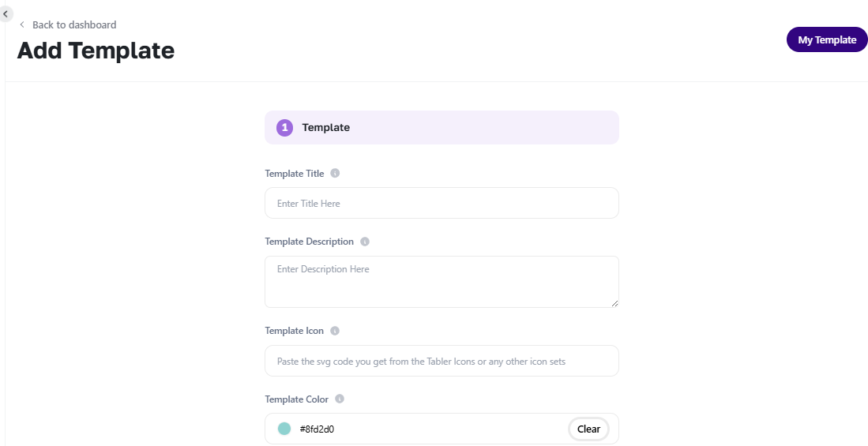Click the purple step 1 badge
868x446 pixels.
point(284,128)
